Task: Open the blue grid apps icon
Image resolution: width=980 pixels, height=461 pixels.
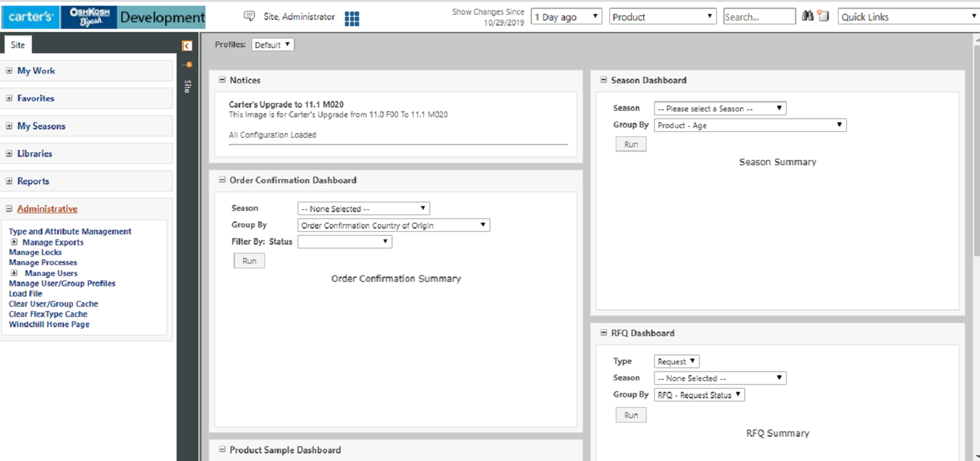Action: pos(351,19)
